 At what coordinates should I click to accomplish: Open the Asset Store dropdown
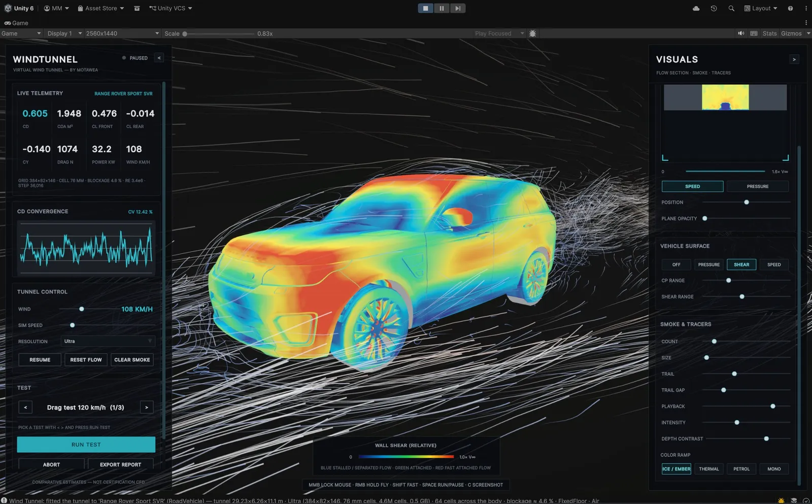tap(101, 8)
